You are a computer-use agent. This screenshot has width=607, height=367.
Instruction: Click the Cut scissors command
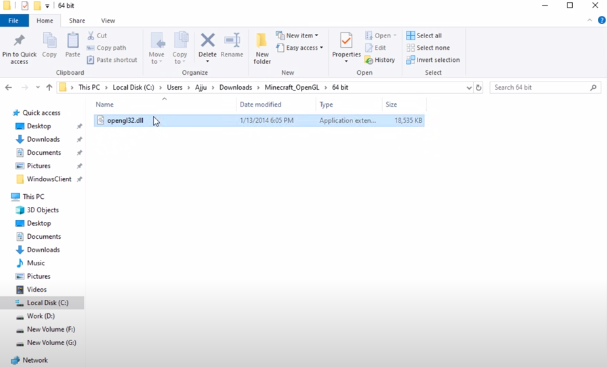(97, 36)
